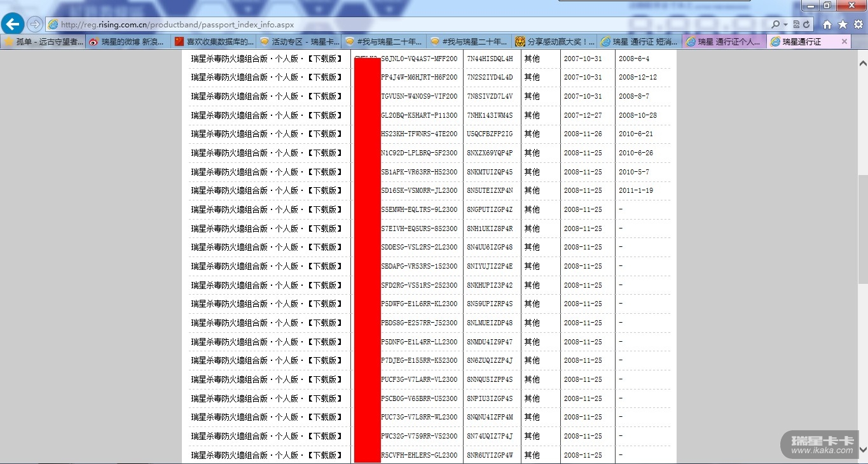Click the favicon of the 孤单 tab

(9, 41)
